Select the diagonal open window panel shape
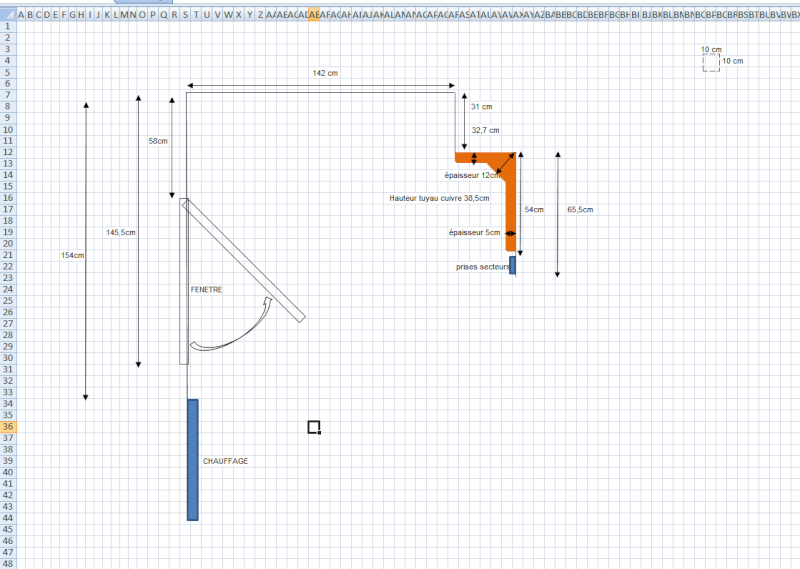 (244, 260)
